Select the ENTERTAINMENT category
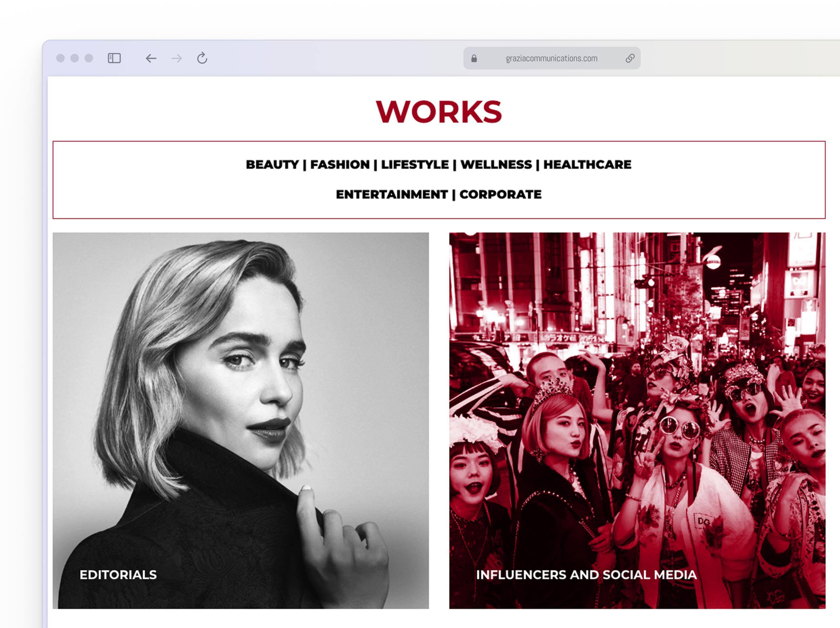Viewport: 840px width, 628px height. tap(392, 195)
